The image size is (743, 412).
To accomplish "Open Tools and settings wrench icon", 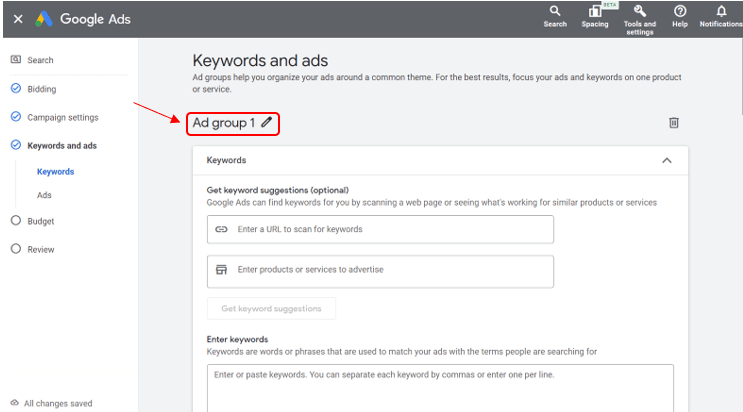I will click(x=639, y=12).
